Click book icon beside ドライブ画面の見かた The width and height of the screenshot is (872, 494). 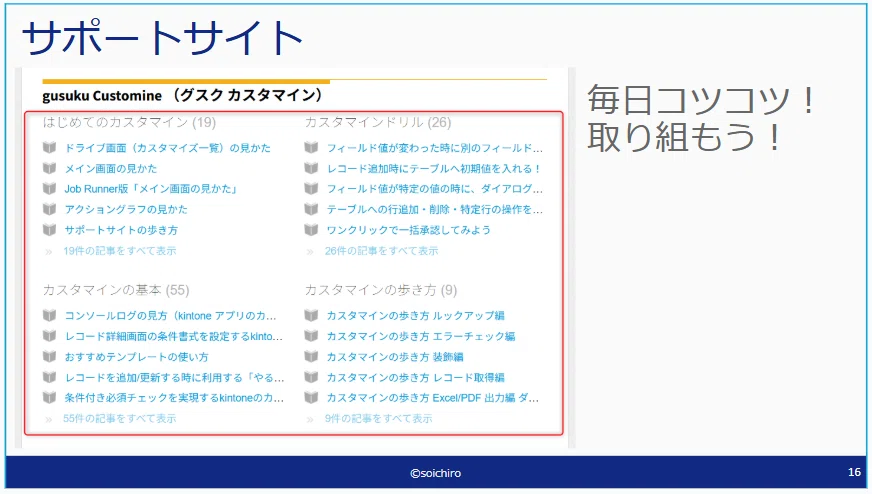pos(49,147)
